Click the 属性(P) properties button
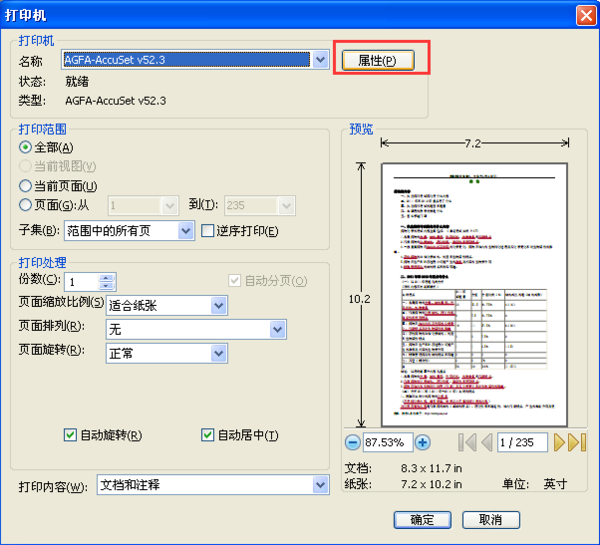Screen dimensions: 600x545 click(378, 60)
